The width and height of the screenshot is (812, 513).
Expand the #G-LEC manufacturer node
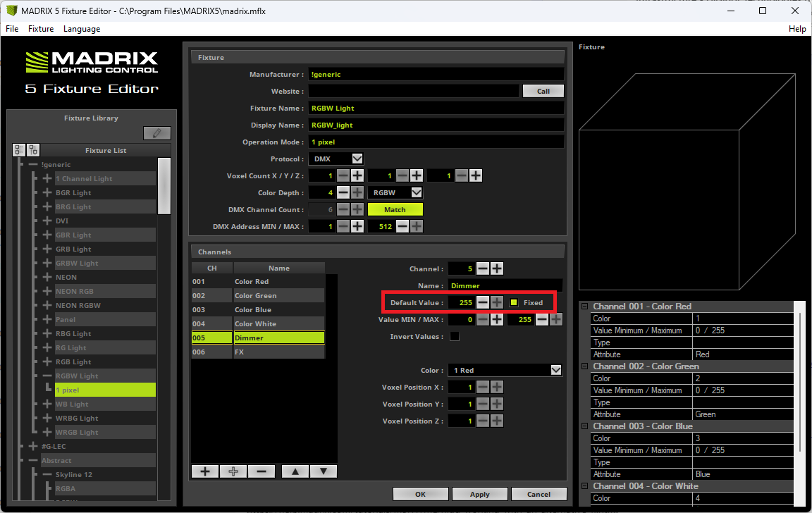point(33,446)
